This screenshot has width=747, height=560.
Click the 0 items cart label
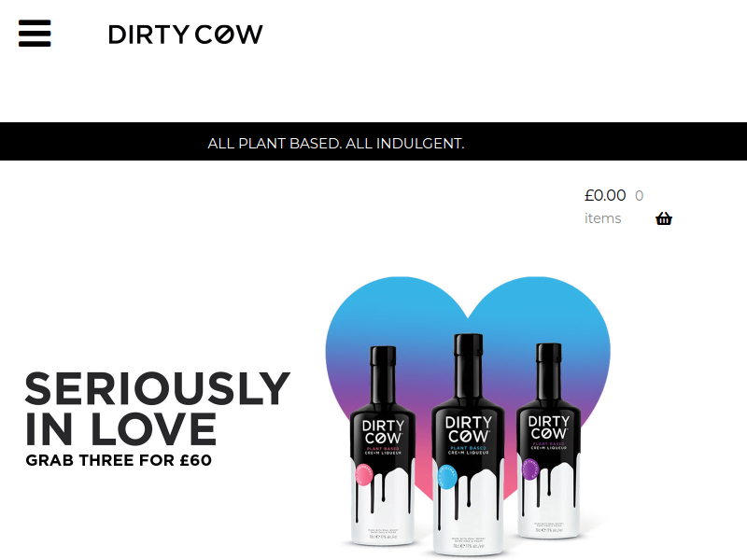click(614, 207)
